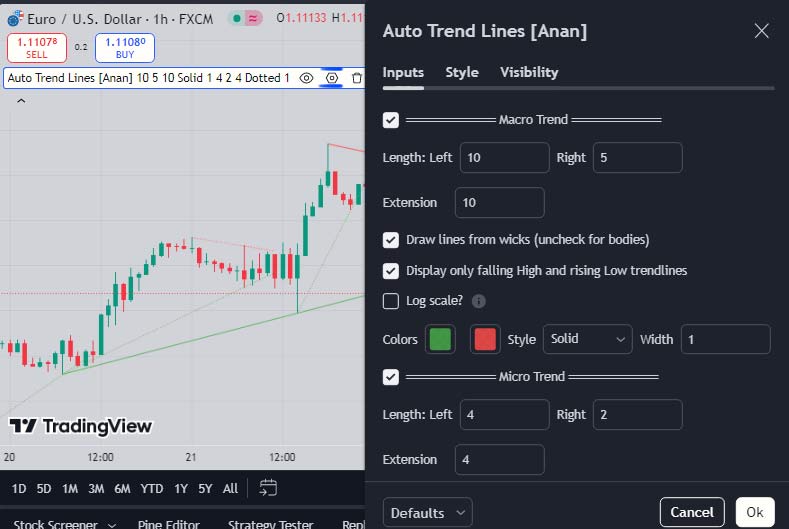Remove indicator with trash icon
Screen dimensions: 789x529
point(357,78)
